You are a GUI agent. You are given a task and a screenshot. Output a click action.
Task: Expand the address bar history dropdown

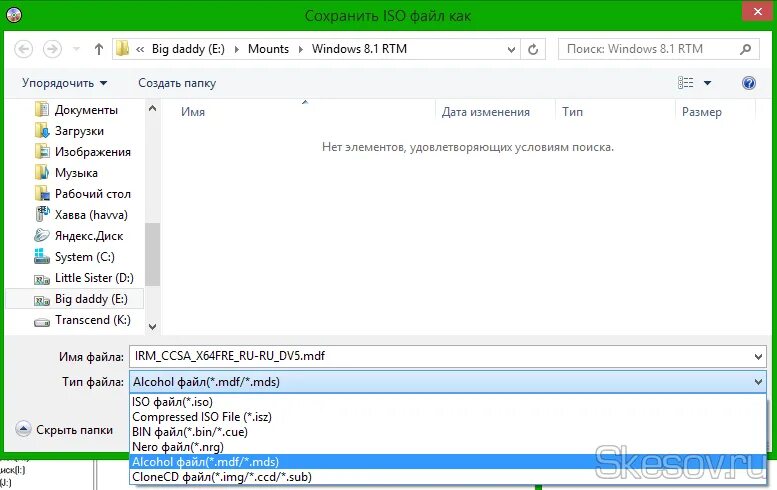pyautogui.click(x=511, y=50)
